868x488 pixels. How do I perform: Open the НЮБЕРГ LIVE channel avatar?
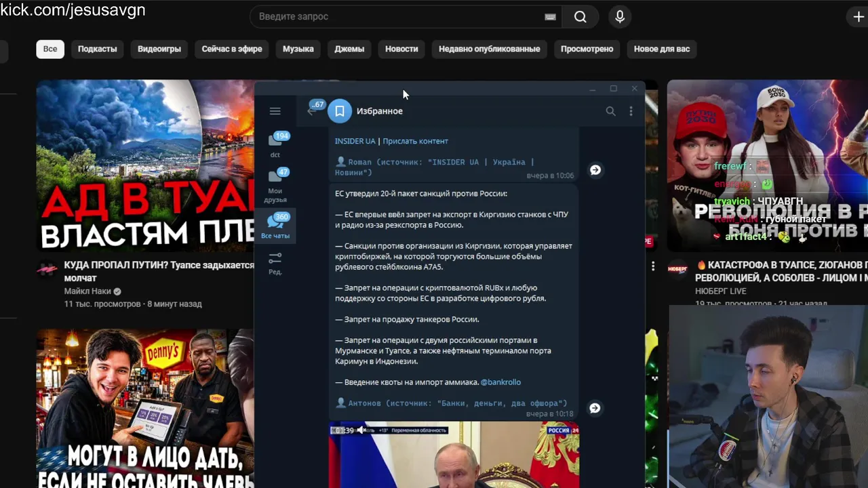(x=678, y=269)
